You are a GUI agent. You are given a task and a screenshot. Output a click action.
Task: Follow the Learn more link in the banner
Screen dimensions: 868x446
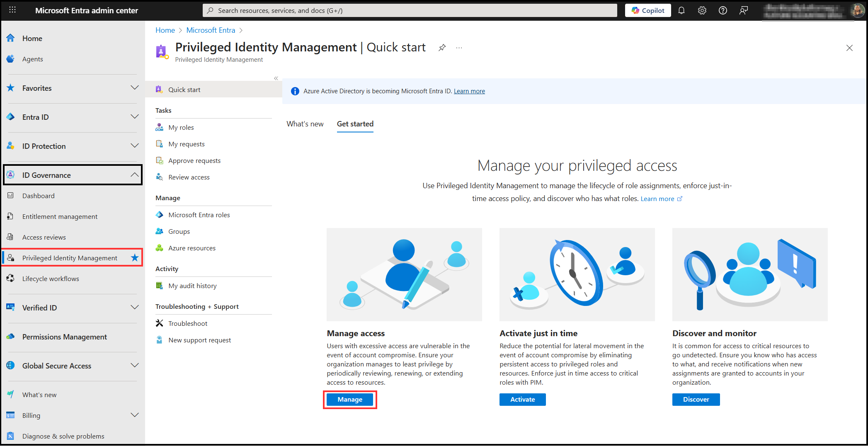pyautogui.click(x=469, y=91)
